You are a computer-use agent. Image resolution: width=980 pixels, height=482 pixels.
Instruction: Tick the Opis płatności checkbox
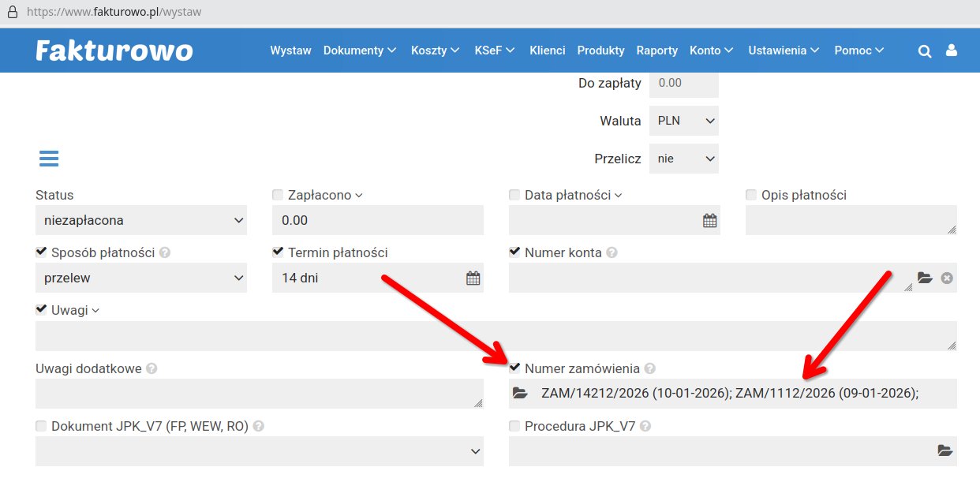click(751, 195)
